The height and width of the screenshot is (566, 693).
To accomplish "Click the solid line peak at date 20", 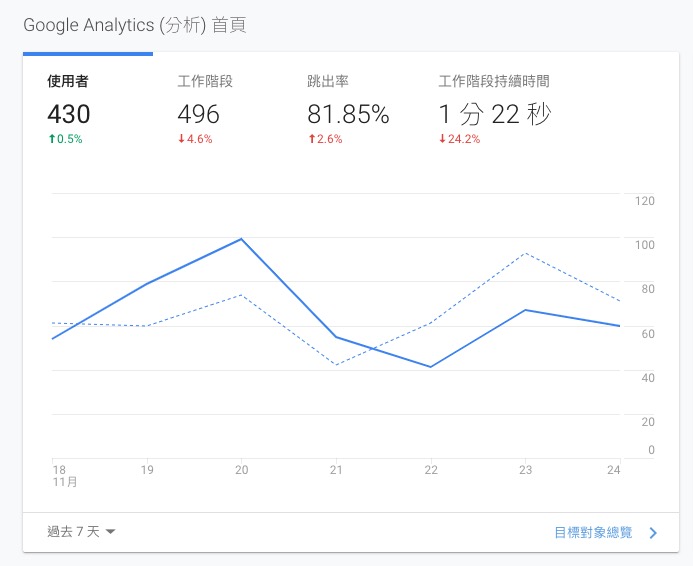I will point(241,239).
